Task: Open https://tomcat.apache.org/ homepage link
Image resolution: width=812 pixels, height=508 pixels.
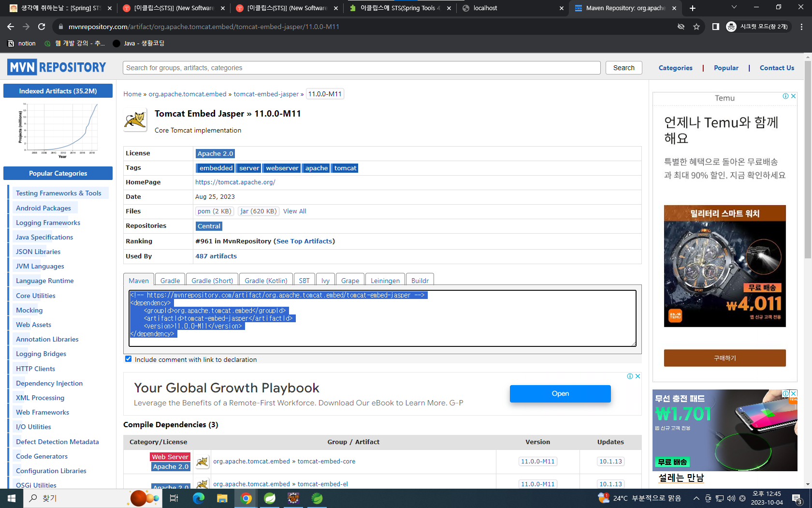Action: (235, 182)
